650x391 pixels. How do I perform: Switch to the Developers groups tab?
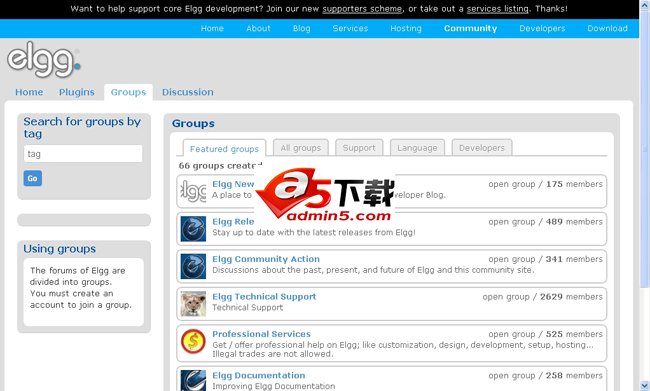[x=482, y=148]
